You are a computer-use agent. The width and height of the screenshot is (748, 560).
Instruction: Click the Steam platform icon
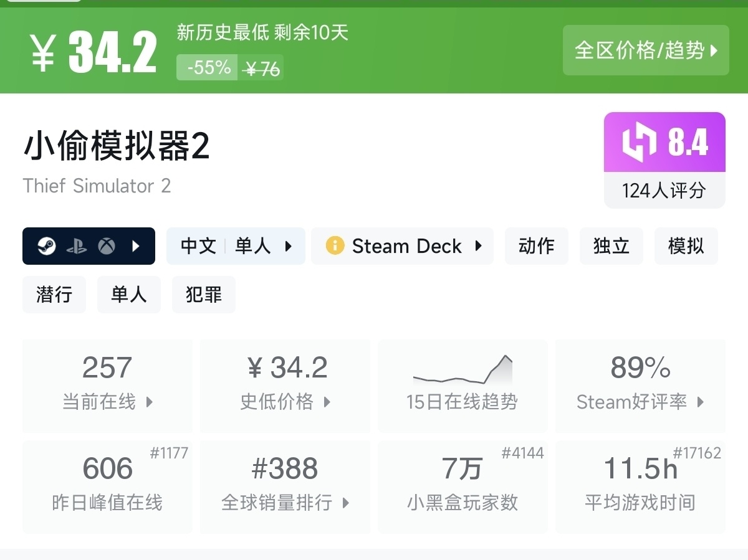pyautogui.click(x=47, y=247)
